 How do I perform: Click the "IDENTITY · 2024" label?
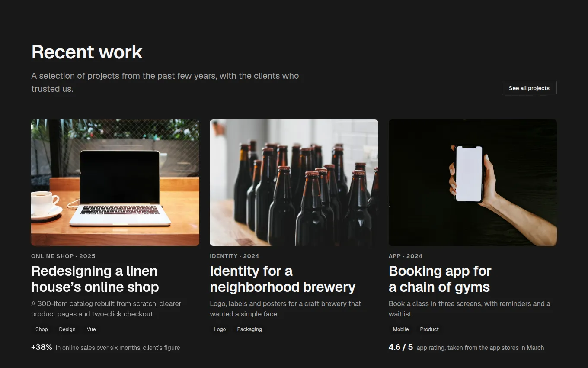(234, 256)
